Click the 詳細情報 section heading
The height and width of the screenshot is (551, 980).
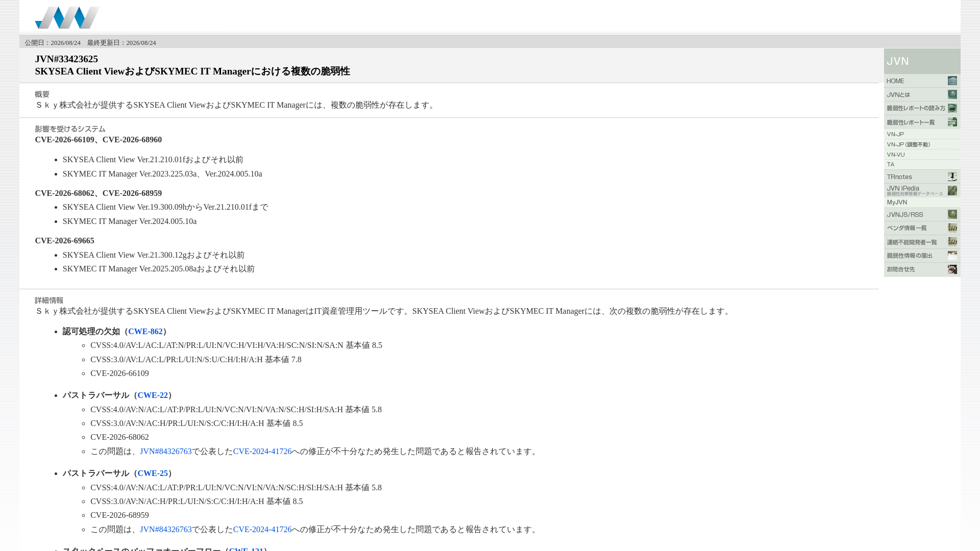[x=49, y=300]
